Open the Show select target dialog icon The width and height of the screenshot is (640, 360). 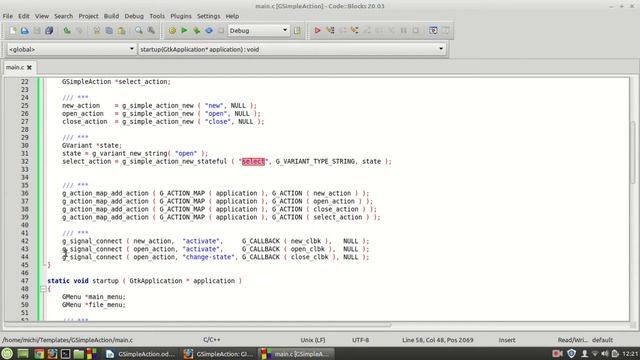(x=297, y=31)
